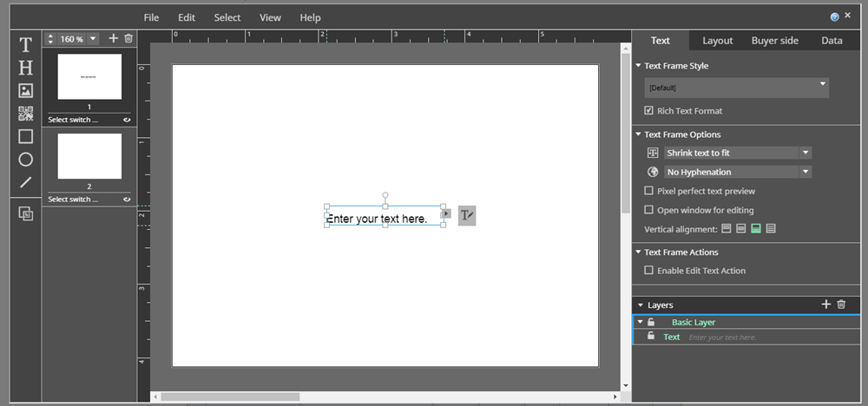Uncheck the Rich Text Format checkbox

point(648,111)
